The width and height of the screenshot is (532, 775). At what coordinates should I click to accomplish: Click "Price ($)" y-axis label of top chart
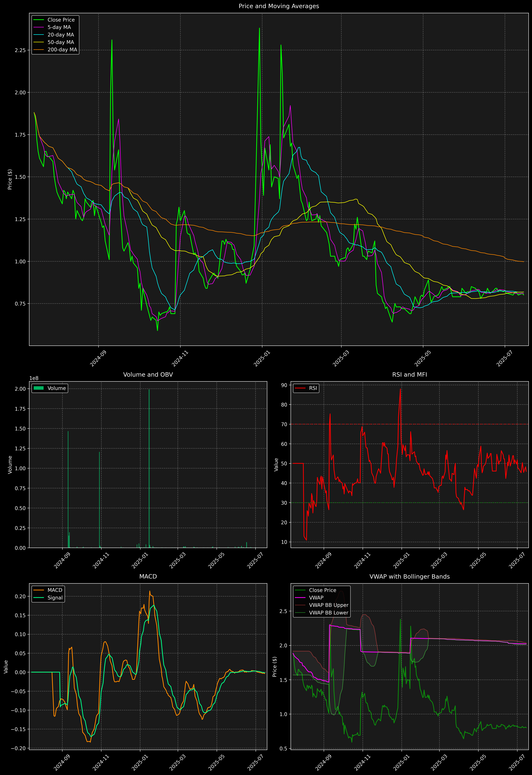tap(10, 179)
